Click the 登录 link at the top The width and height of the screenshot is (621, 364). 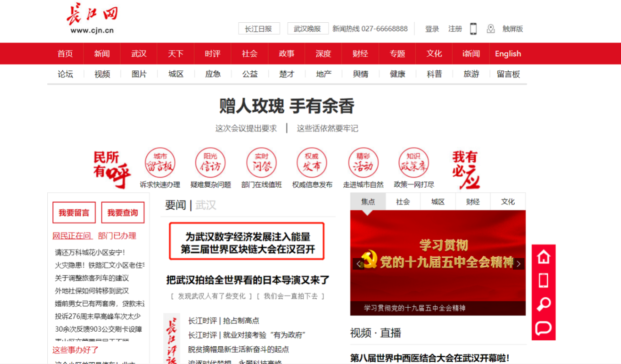pyautogui.click(x=431, y=29)
